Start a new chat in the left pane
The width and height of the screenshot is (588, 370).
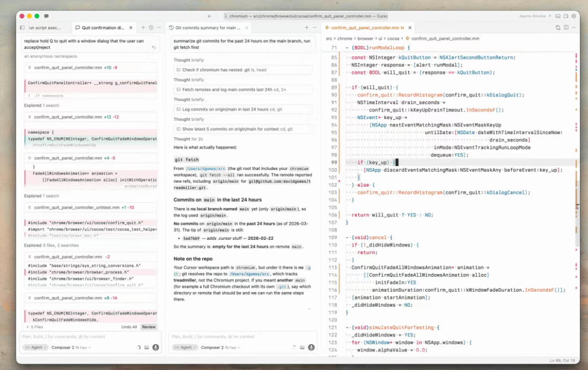[x=143, y=27]
